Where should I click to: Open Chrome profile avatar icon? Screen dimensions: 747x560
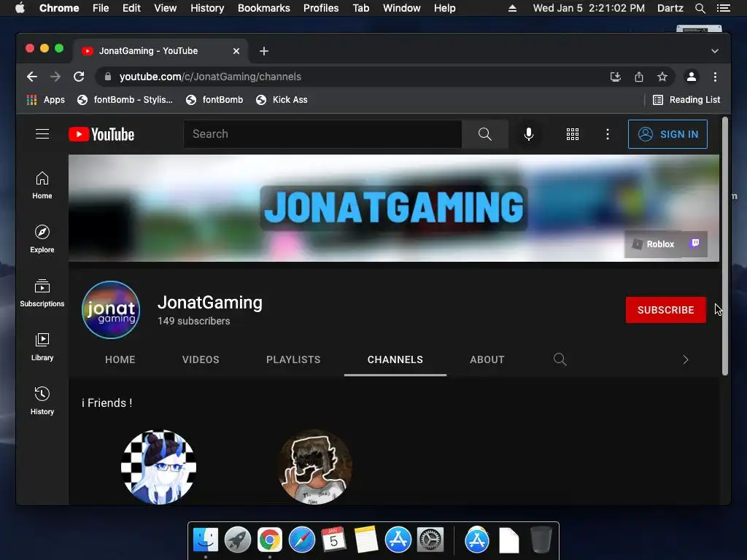tap(692, 77)
